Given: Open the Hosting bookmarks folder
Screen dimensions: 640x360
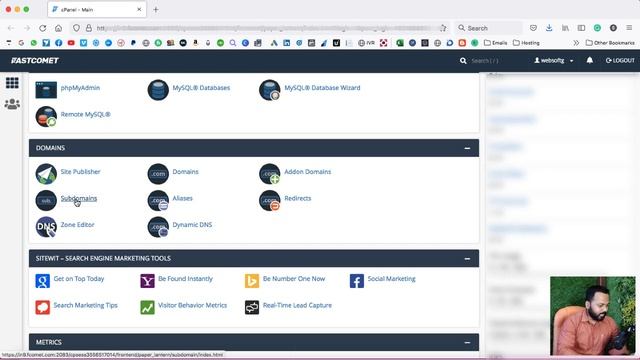Looking at the screenshot, I should pos(527,42).
